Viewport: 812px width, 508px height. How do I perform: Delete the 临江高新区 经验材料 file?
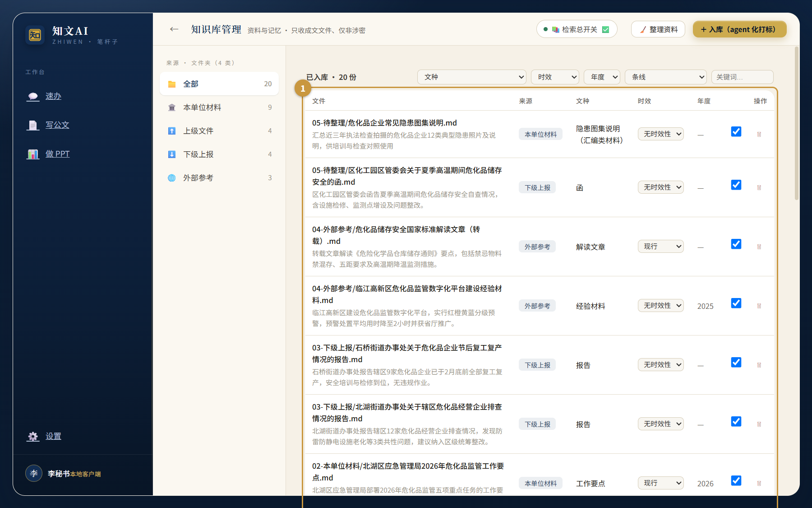[x=759, y=306]
